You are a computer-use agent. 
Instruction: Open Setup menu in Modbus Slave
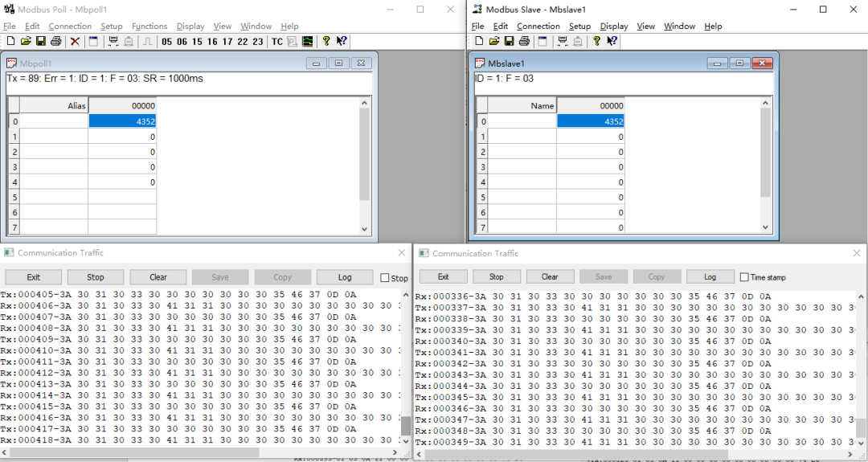[579, 26]
